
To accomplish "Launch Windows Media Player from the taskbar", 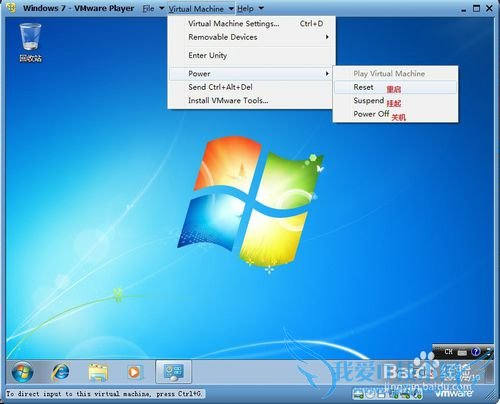I will click(135, 372).
